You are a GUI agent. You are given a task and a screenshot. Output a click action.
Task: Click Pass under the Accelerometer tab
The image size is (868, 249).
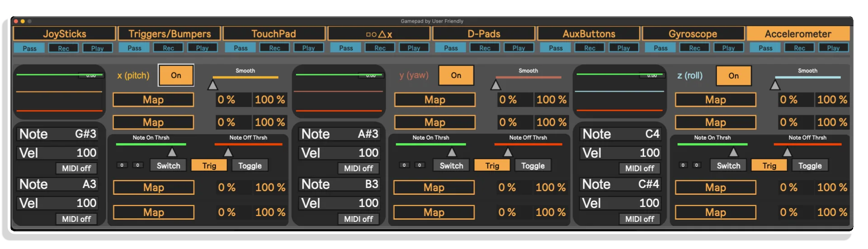(765, 48)
